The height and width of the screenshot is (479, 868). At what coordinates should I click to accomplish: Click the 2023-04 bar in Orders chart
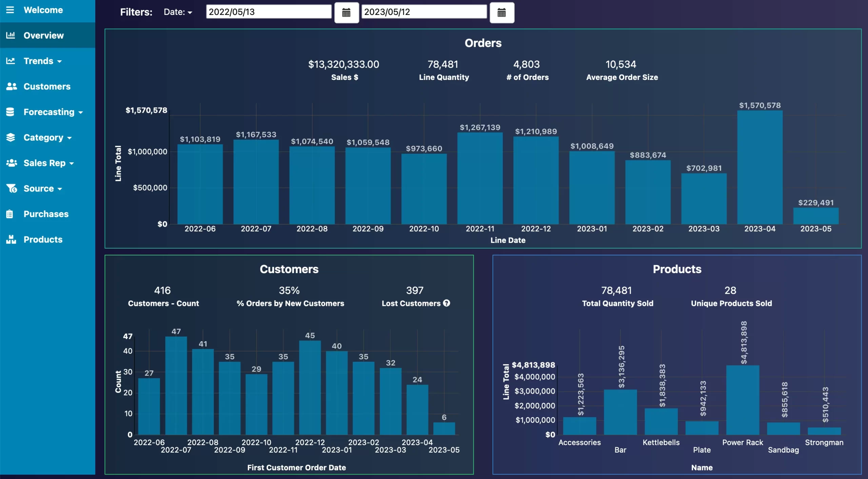(759, 168)
